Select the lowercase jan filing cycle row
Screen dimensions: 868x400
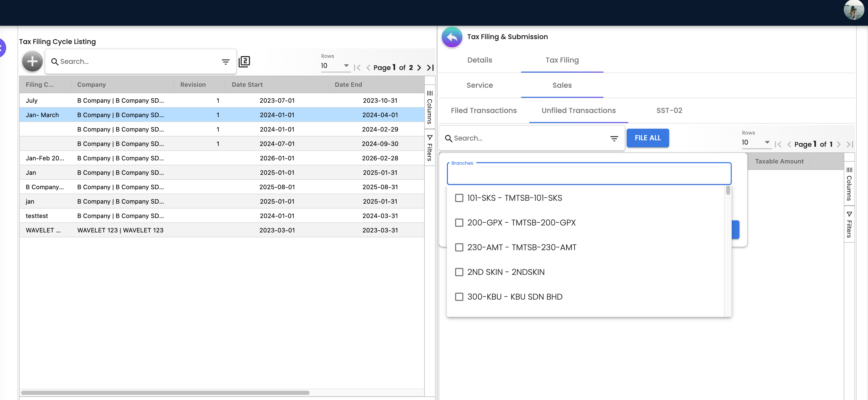(x=222, y=201)
